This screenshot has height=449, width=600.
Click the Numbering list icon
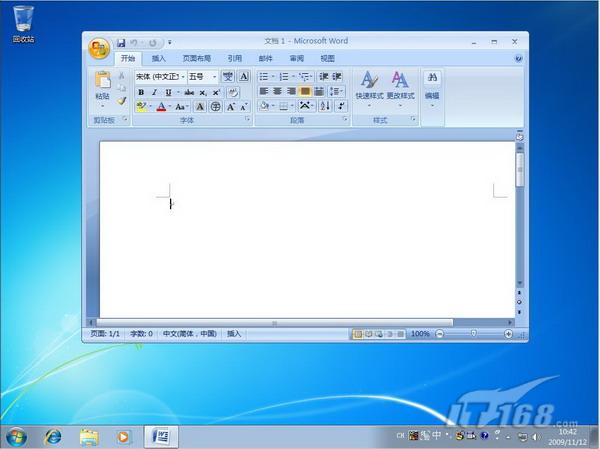(x=284, y=77)
